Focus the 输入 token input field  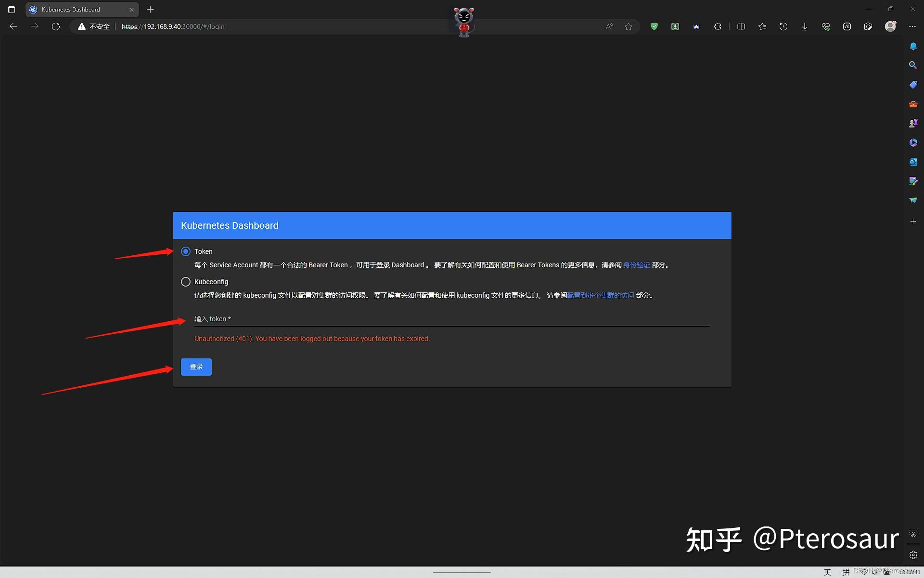pyautogui.click(x=452, y=319)
